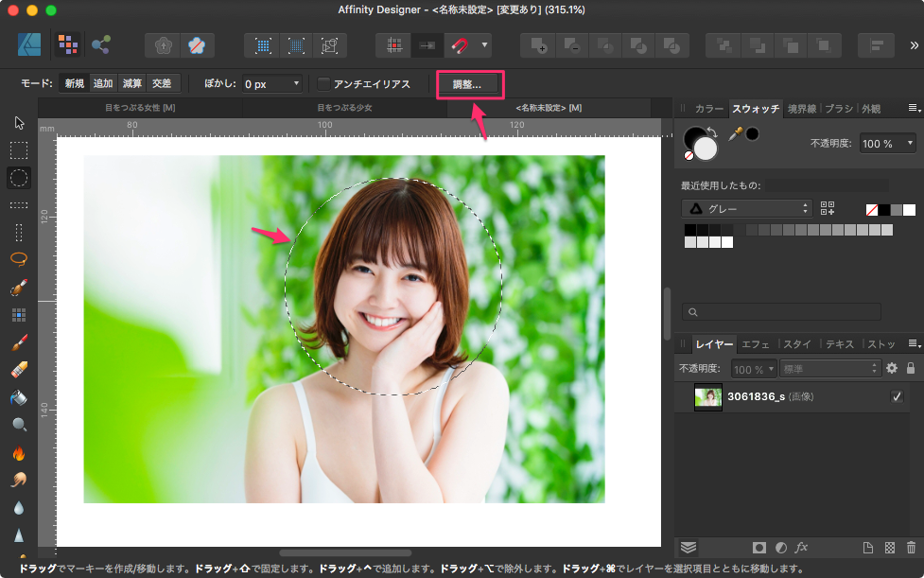Click the 調整... button
The height and width of the screenshot is (578, 924).
coord(468,84)
